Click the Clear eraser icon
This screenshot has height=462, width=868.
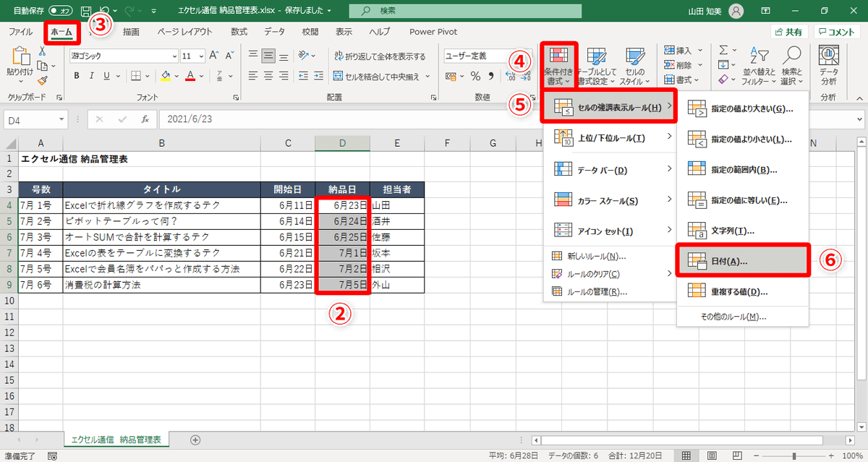pos(724,80)
